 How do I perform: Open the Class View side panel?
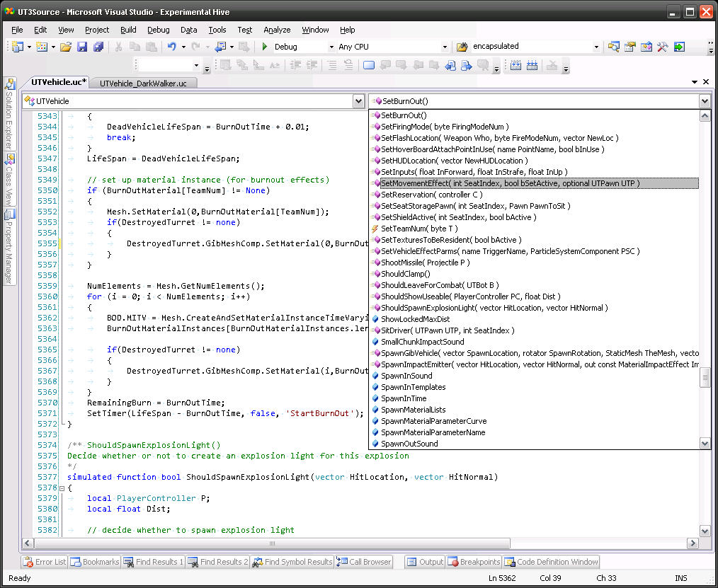coord(9,180)
